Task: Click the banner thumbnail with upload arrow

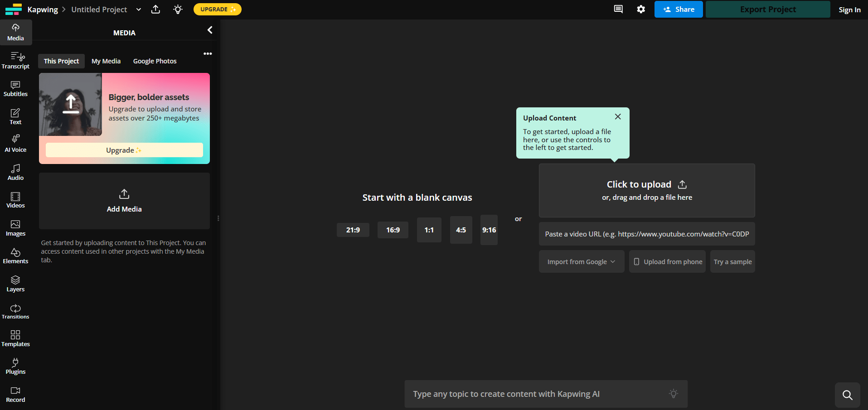Action: pyautogui.click(x=70, y=104)
